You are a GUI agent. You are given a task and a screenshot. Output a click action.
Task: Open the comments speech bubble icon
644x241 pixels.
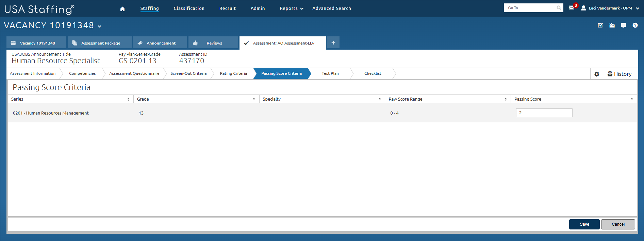(623, 25)
